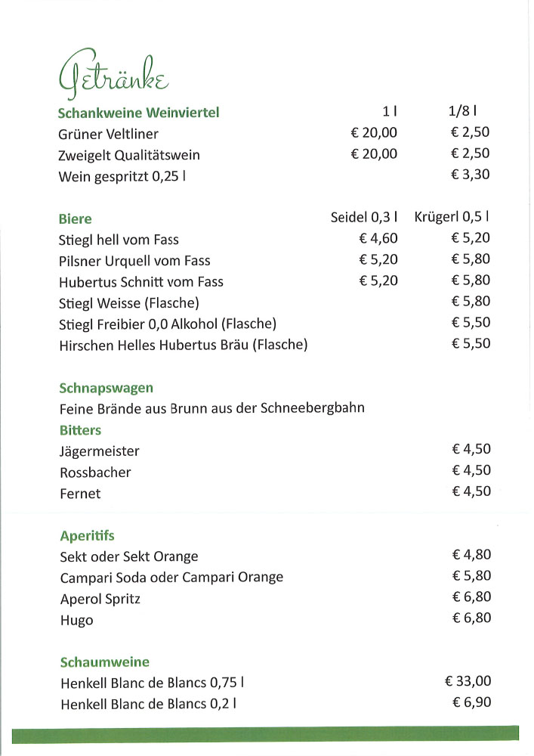
Task: Click the green footer bar
Action: click(x=266, y=733)
